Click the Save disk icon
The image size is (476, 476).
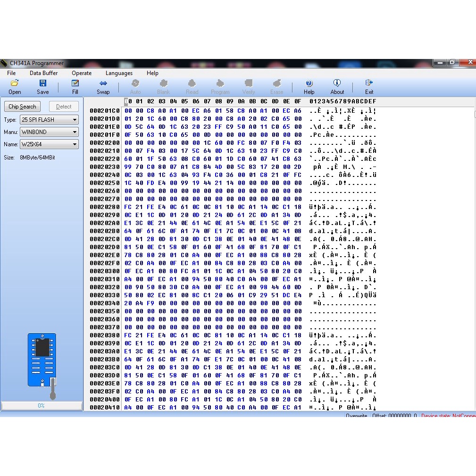click(43, 84)
